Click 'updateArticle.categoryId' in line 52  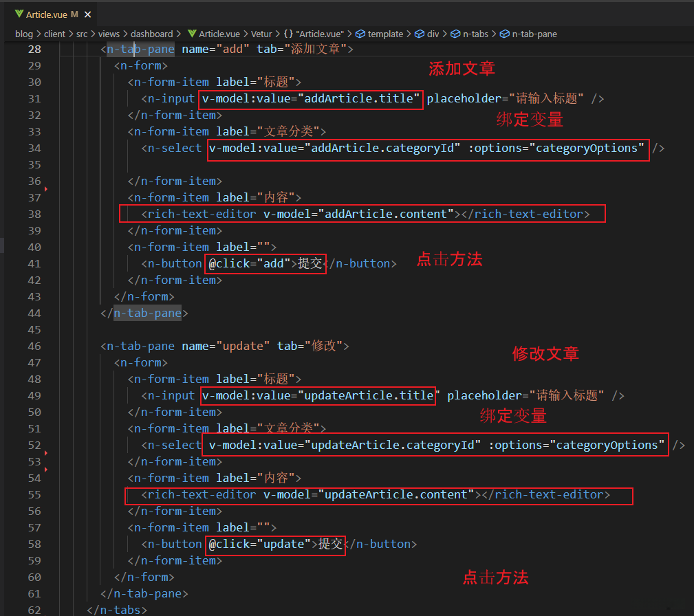[x=393, y=445]
